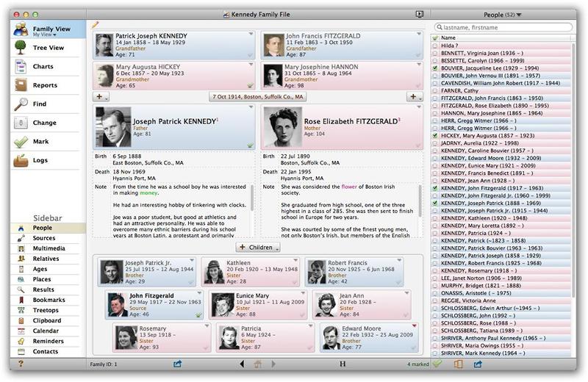Open the plus menu beside the father's parents

[101, 97]
